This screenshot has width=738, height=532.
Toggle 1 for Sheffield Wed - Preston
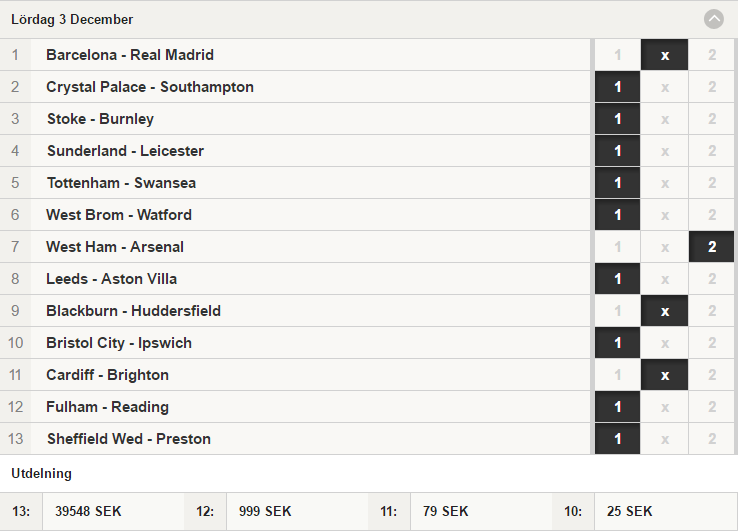618,439
